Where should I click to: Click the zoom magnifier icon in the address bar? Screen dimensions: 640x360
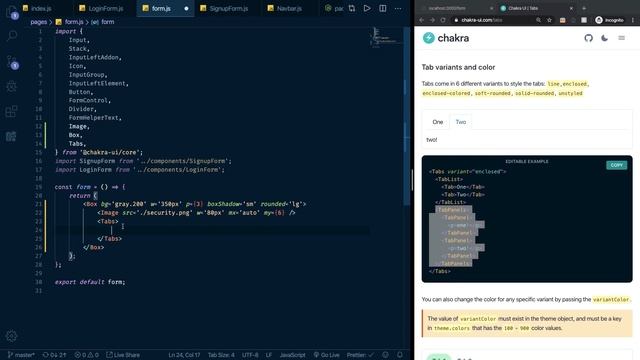pyautogui.click(x=538, y=20)
